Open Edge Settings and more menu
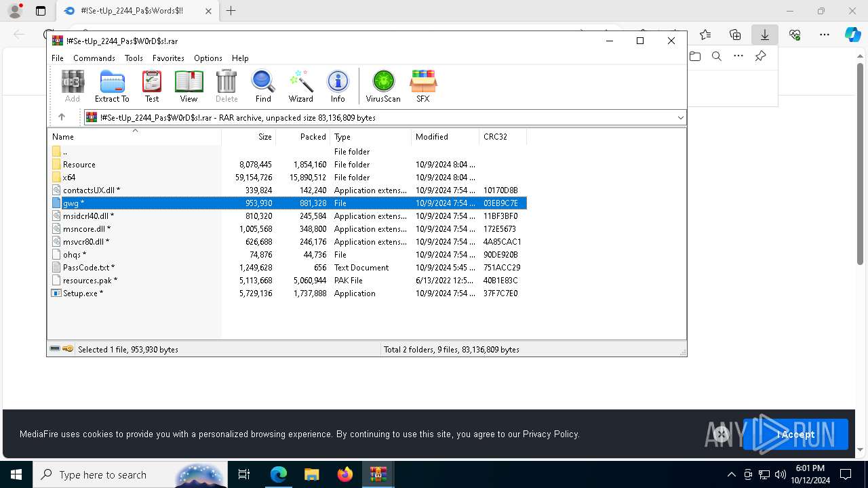 click(825, 35)
